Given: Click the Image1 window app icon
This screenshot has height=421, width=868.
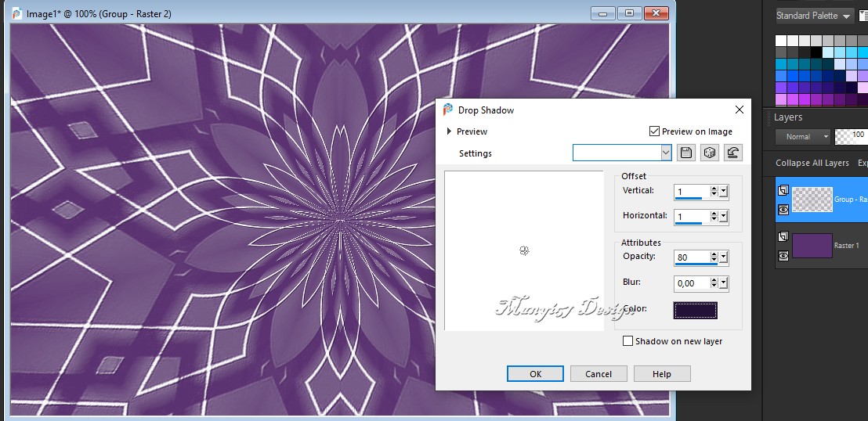Looking at the screenshot, I should point(17,13).
